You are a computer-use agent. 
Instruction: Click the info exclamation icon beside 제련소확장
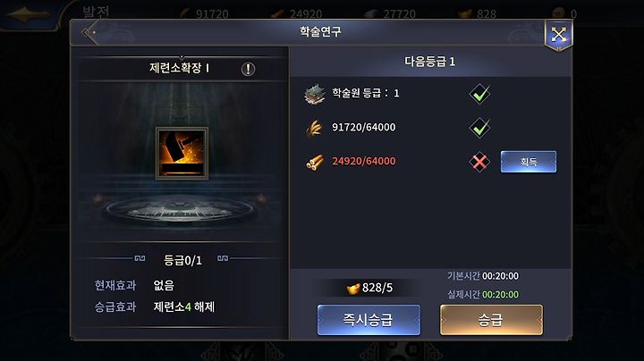[248, 69]
